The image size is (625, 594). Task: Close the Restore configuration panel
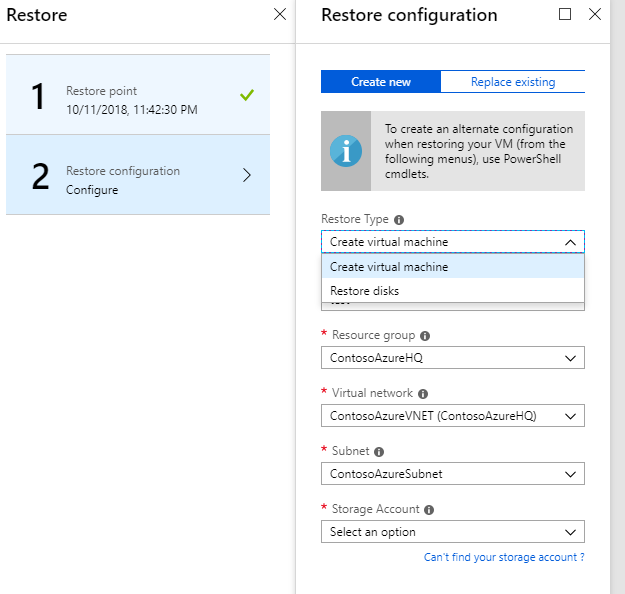tap(595, 14)
